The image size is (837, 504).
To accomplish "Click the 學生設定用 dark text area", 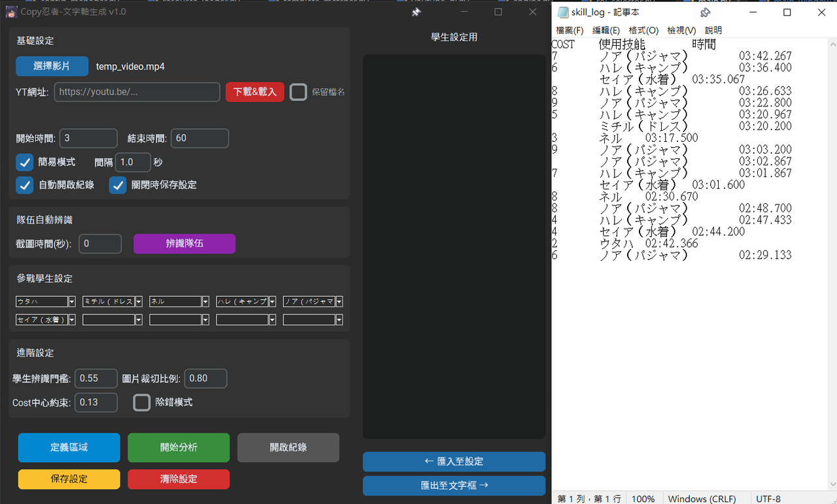I will pyautogui.click(x=454, y=246).
